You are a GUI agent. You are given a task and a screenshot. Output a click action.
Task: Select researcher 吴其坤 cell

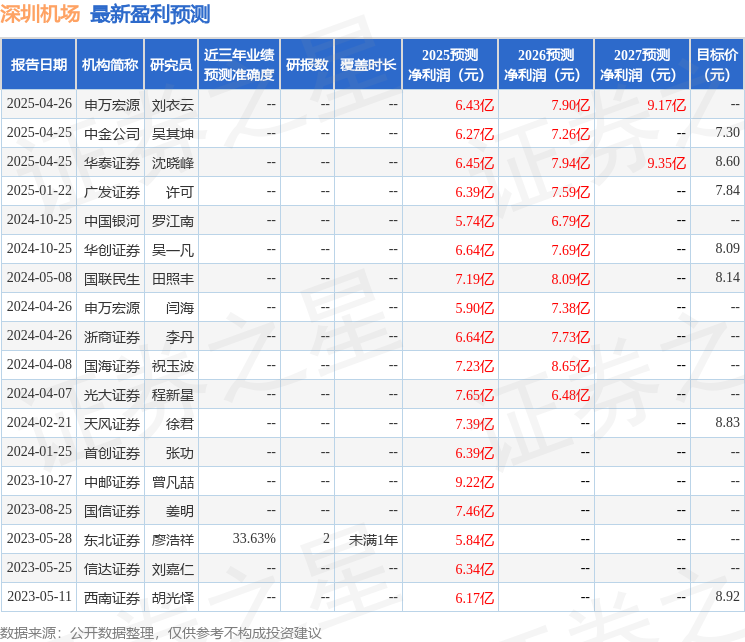172,134
